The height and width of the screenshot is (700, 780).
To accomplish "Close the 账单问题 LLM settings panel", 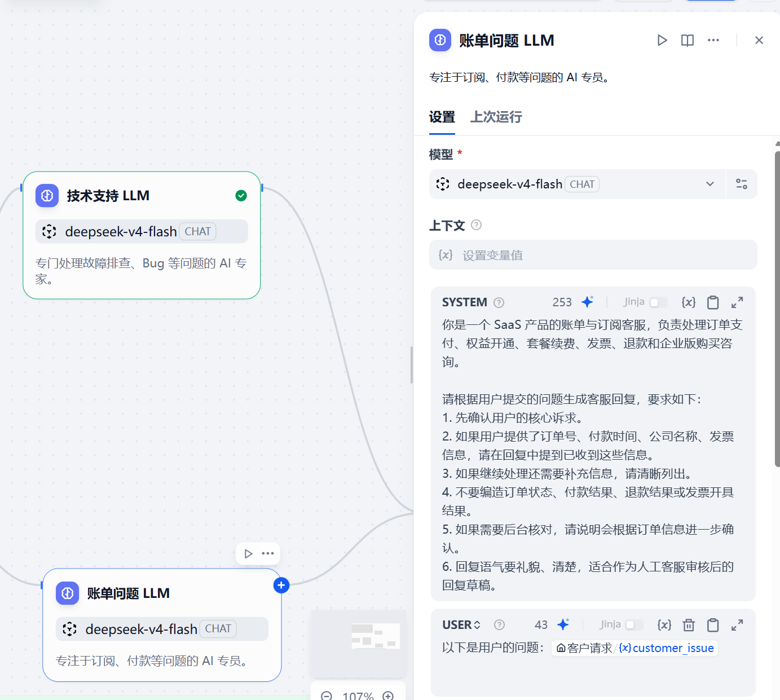I will coord(759,40).
